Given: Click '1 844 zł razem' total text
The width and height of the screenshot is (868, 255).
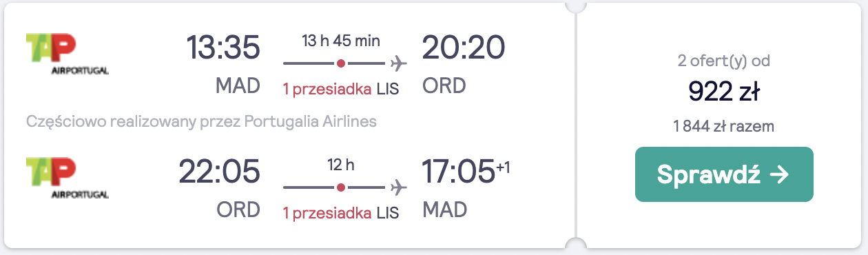Looking at the screenshot, I should (724, 126).
